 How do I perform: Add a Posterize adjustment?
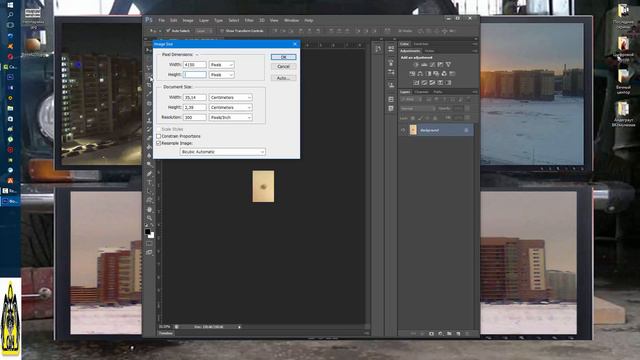pos(424,82)
